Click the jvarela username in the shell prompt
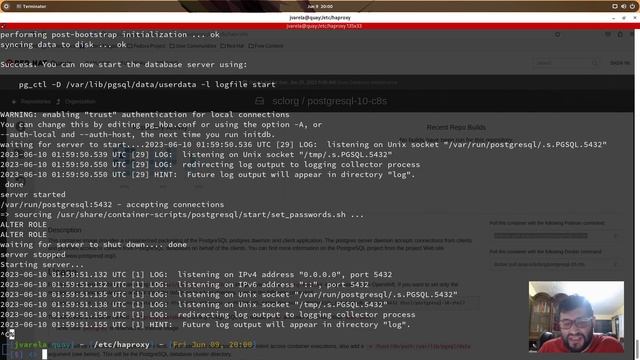Screen dimensions: 640x360 click(30, 345)
